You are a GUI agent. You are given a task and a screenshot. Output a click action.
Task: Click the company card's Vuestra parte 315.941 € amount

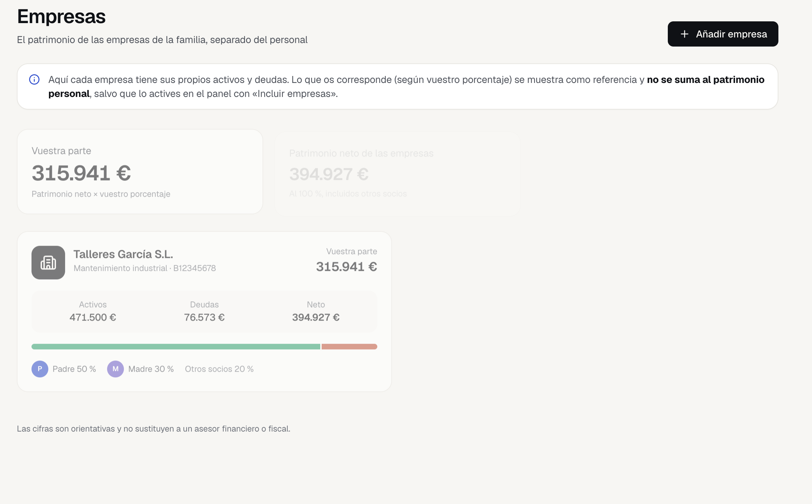pos(346,267)
